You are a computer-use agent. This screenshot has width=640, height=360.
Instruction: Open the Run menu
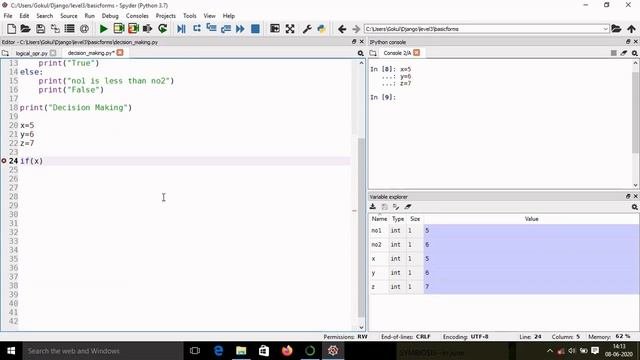[x=89, y=16]
